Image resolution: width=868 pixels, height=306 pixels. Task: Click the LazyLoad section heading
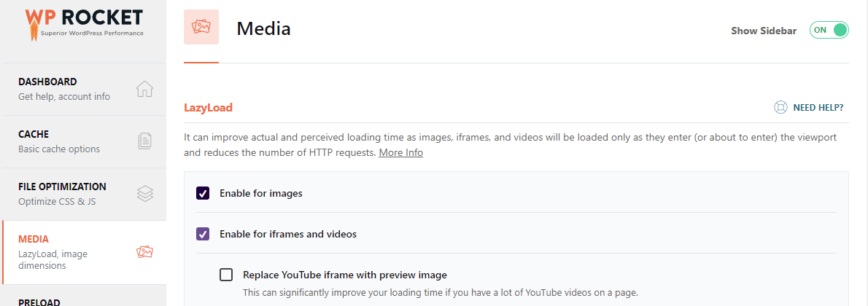pyautogui.click(x=208, y=108)
